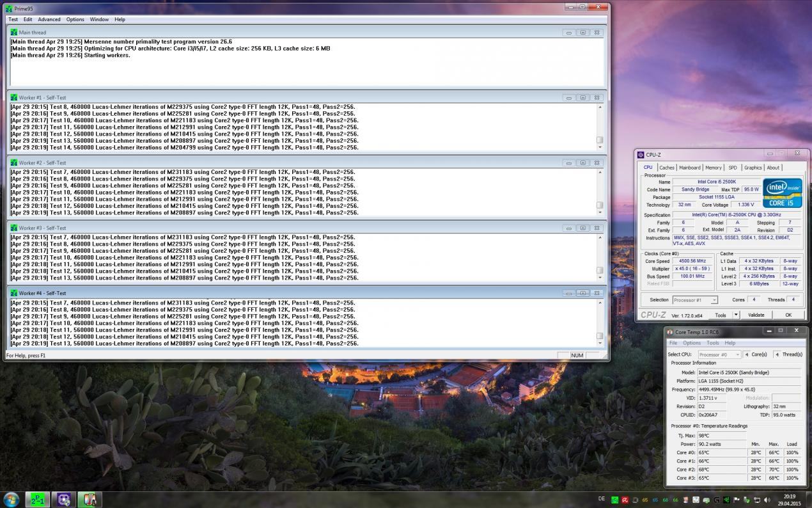The height and width of the screenshot is (508, 812).
Task: Click the Safely Remove Hardware tray icon
Action: (x=747, y=500)
